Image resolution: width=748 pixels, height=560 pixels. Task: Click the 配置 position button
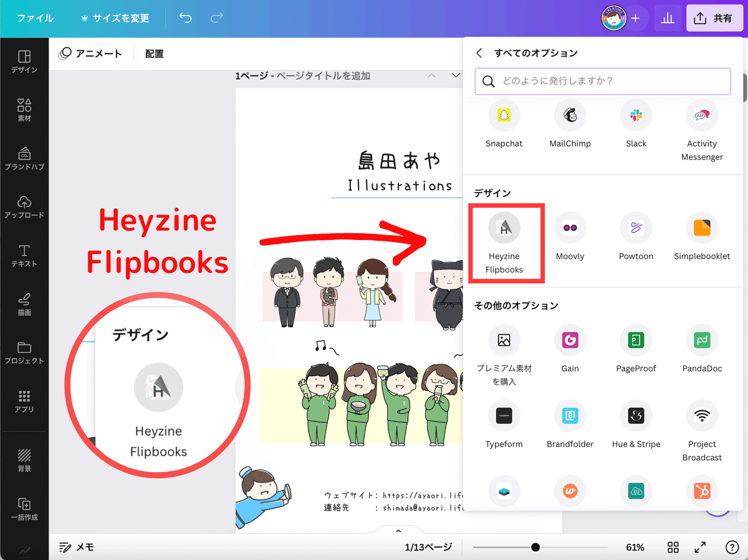(x=154, y=54)
